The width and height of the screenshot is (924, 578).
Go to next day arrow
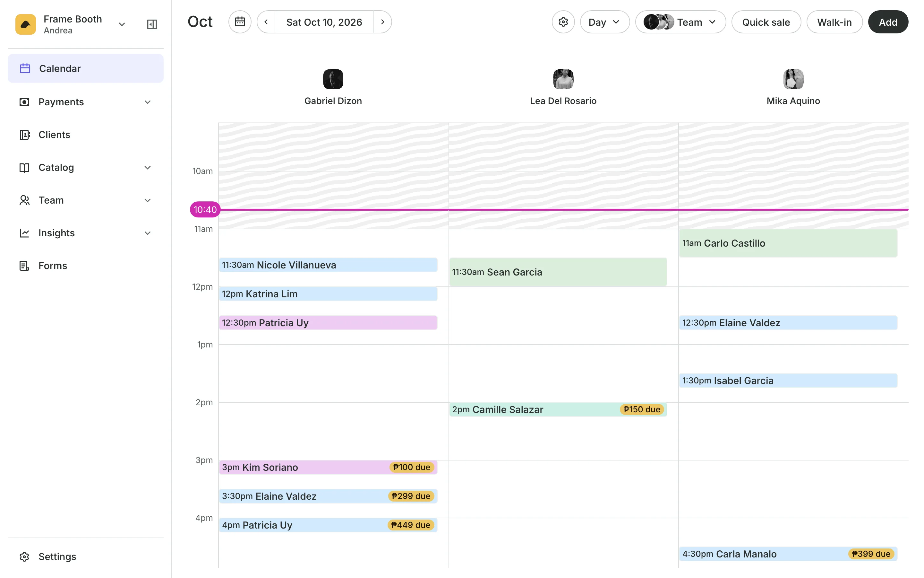click(x=382, y=22)
